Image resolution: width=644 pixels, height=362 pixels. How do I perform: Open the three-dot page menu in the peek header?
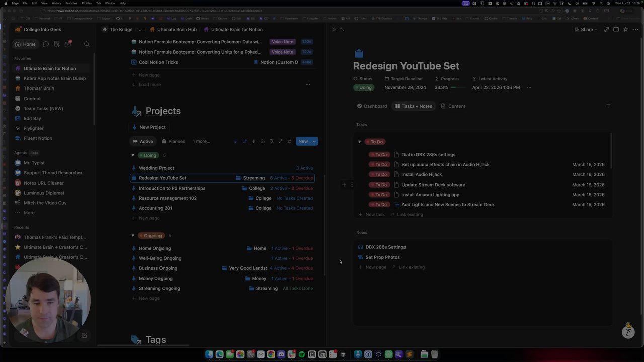634,29
